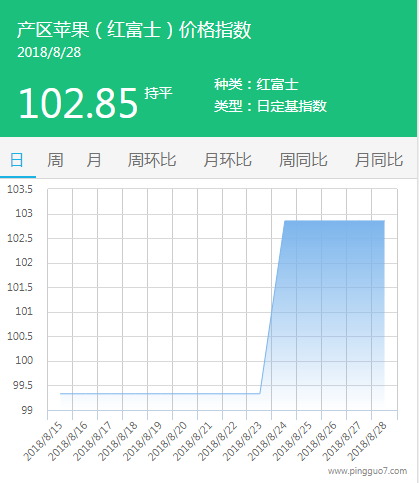Open the 月同比 tab
Screen dimensions: 419x483
coord(379,160)
